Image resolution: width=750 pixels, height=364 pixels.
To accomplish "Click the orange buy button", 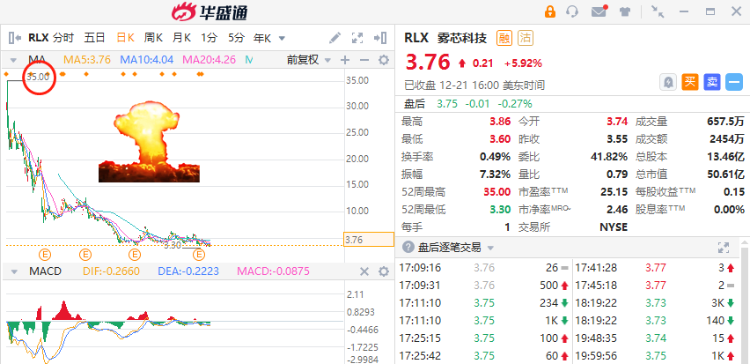I will 690,82.
